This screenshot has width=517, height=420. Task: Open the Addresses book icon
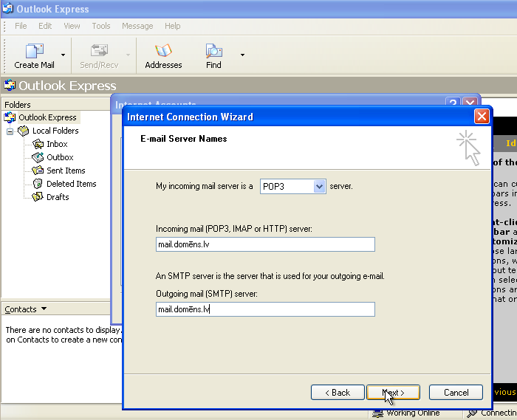tap(163, 51)
